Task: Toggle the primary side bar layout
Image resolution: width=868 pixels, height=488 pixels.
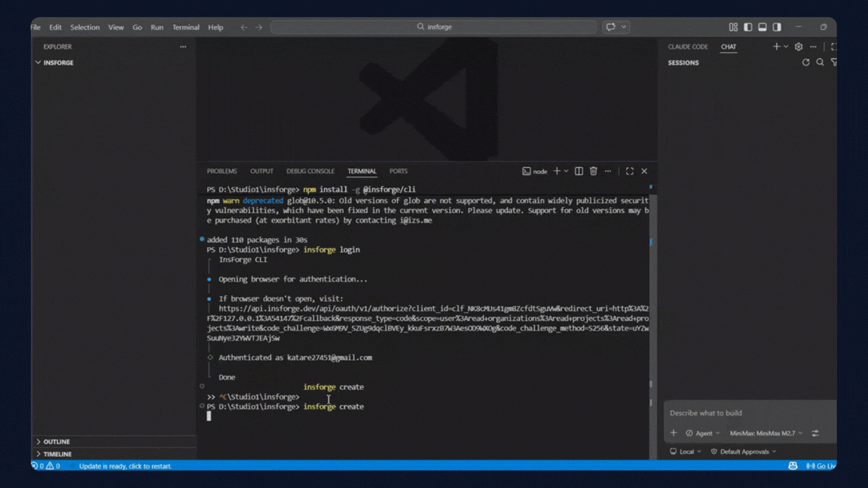Action: (747, 27)
